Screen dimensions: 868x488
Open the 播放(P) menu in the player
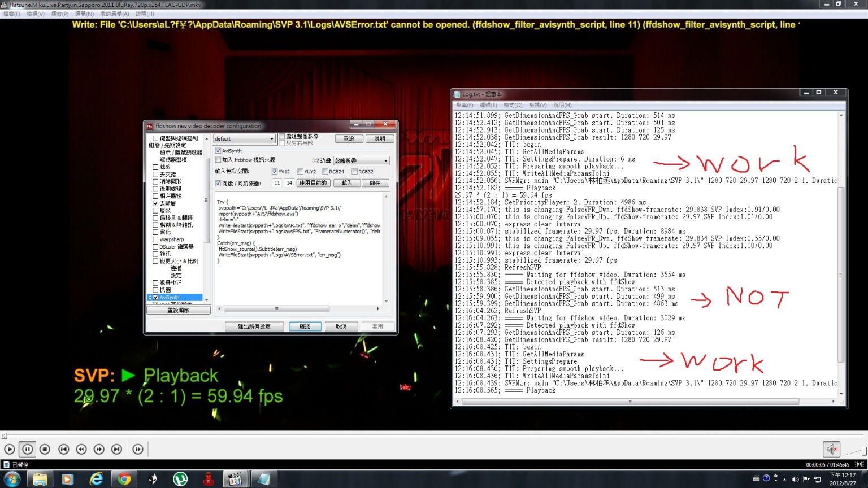coord(59,14)
